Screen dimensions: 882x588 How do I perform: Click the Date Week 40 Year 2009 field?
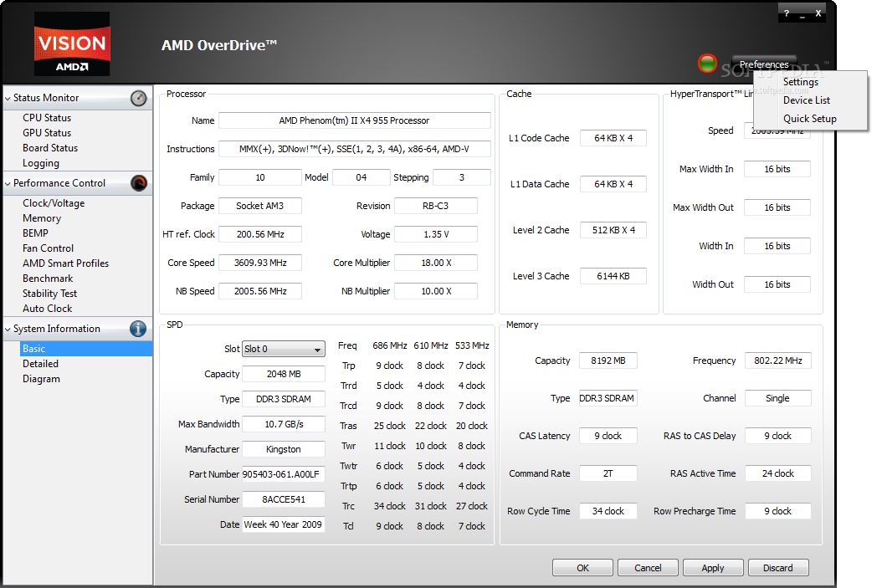pos(284,524)
